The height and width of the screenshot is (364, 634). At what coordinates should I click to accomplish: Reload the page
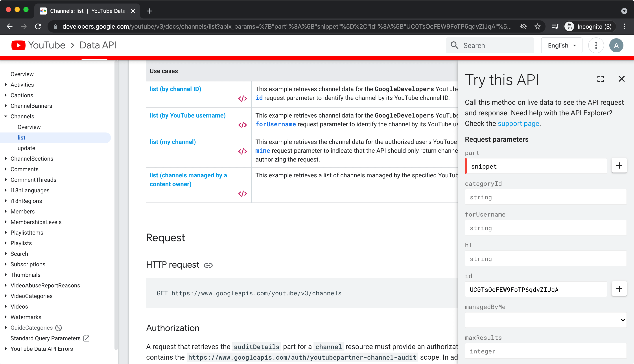click(38, 26)
